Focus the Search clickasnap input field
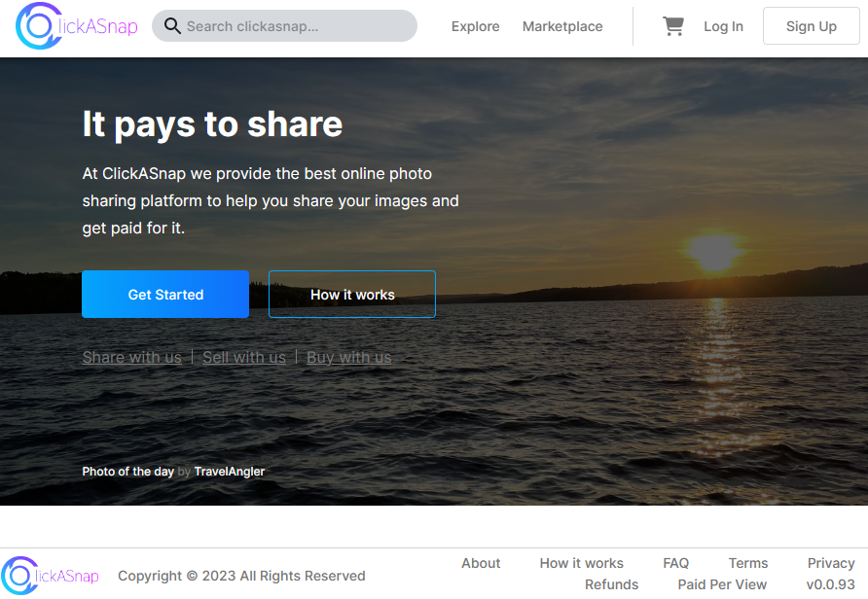The width and height of the screenshot is (868, 599). click(292, 26)
